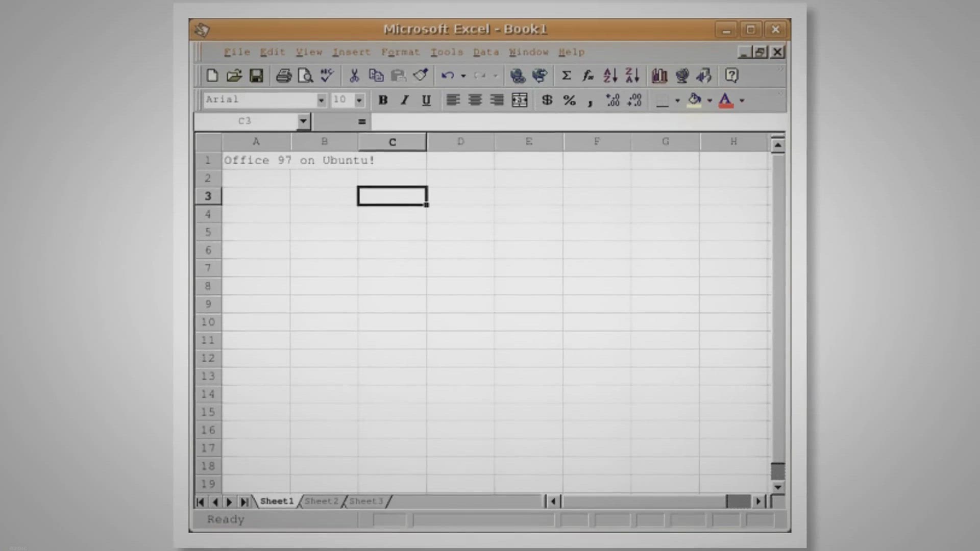This screenshot has width=980, height=551.
Task: Apply the red Font Color A
Action: pyautogui.click(x=726, y=100)
